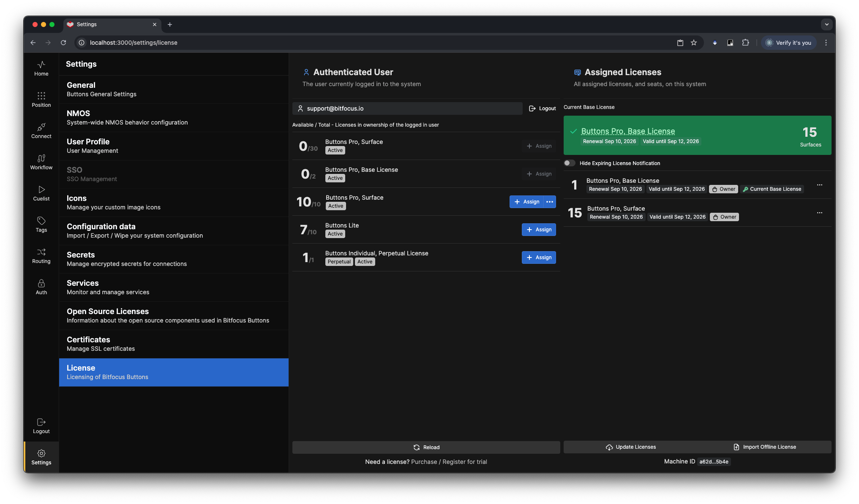Open the browser three-dot menu
859x504 pixels.
(826, 43)
